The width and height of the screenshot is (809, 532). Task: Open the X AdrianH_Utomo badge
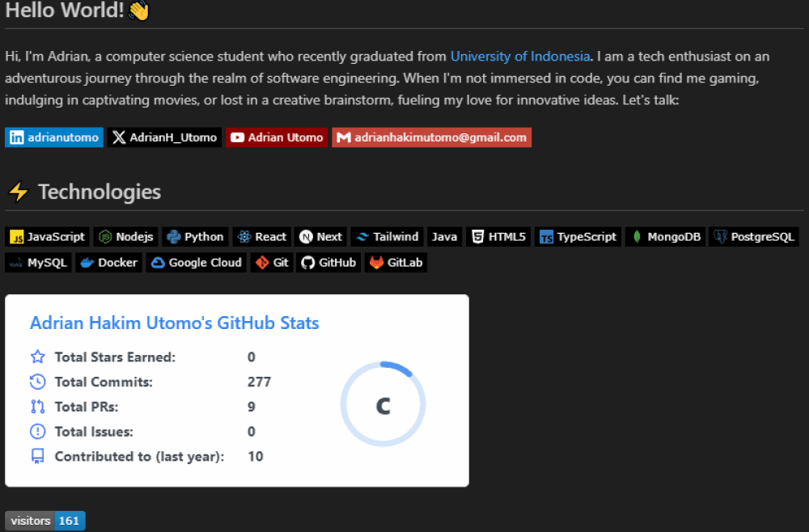[165, 137]
